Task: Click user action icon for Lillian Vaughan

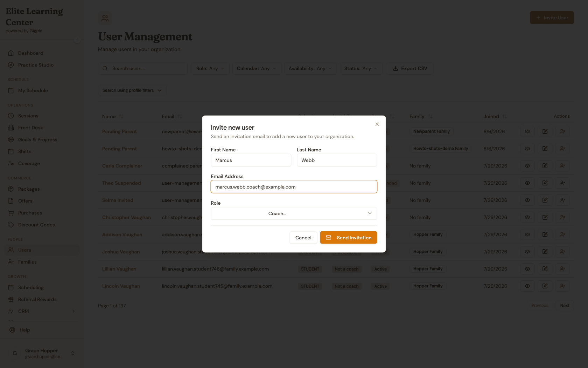Action: tap(562, 269)
